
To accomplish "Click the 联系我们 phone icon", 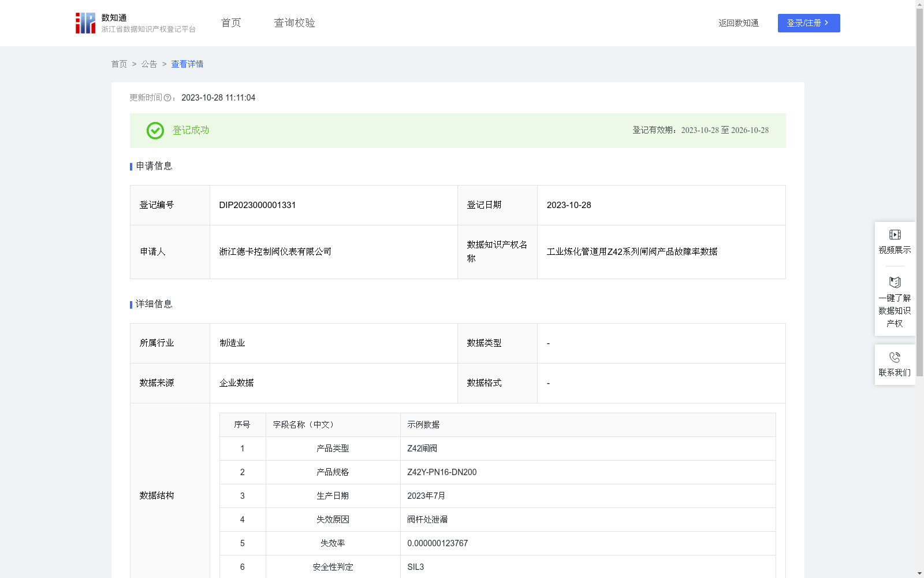I will click(x=895, y=357).
